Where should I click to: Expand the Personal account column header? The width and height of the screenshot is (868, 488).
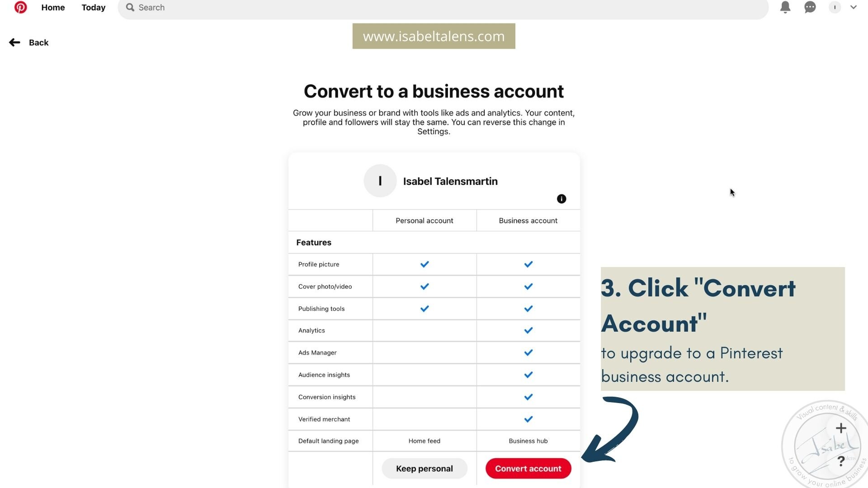coord(425,221)
